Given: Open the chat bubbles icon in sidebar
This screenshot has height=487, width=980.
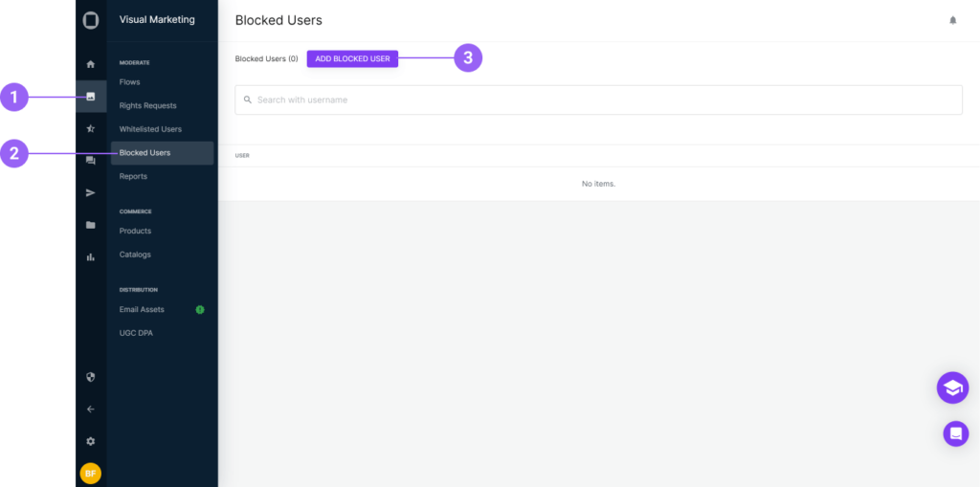Looking at the screenshot, I should point(91,161).
